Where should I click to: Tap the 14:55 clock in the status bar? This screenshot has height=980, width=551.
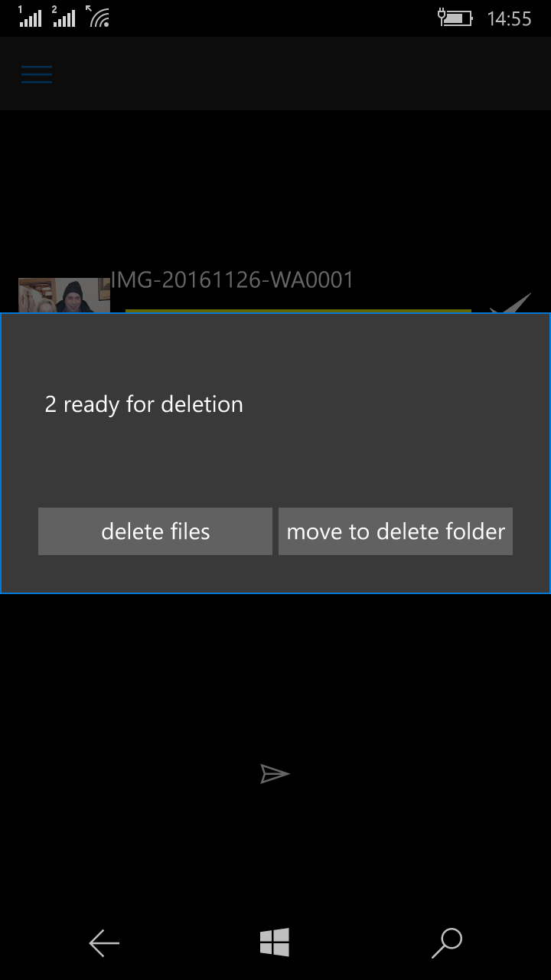click(x=509, y=18)
